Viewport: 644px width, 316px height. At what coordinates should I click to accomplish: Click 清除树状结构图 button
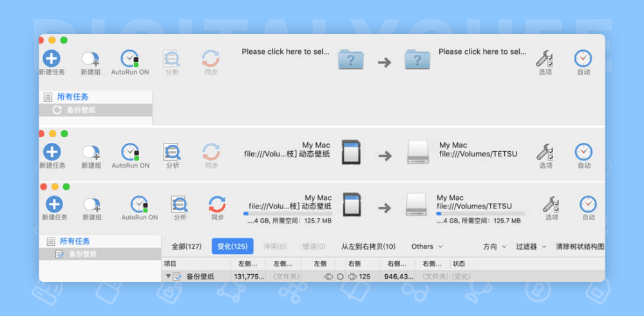coord(580,246)
